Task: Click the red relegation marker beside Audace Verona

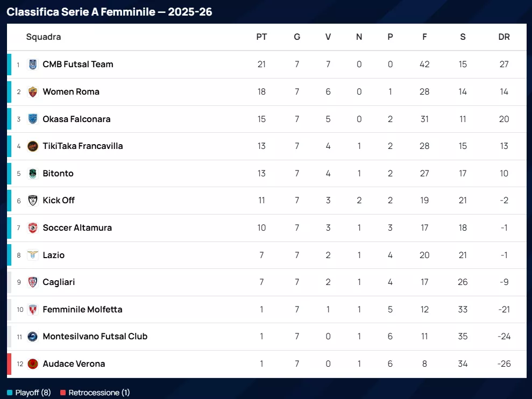Action: click(9, 364)
